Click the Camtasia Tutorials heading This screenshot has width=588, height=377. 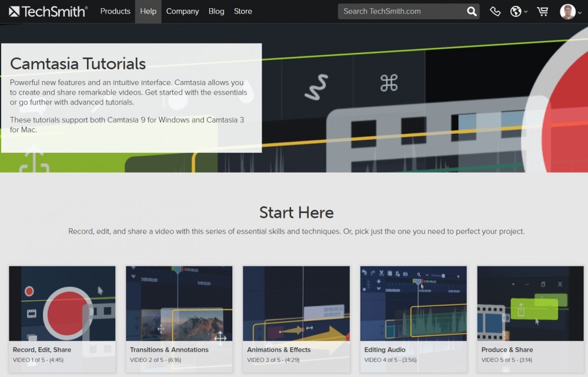coord(78,63)
